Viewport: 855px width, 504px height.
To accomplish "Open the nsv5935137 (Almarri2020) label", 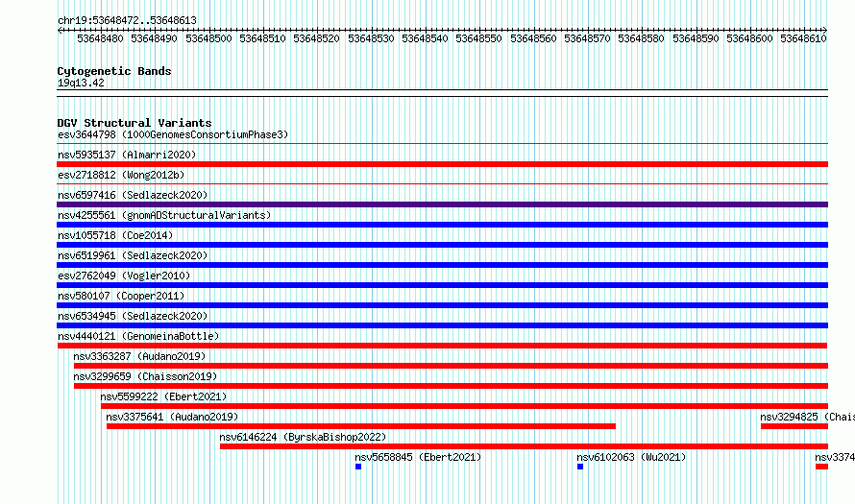I will click(127, 155).
